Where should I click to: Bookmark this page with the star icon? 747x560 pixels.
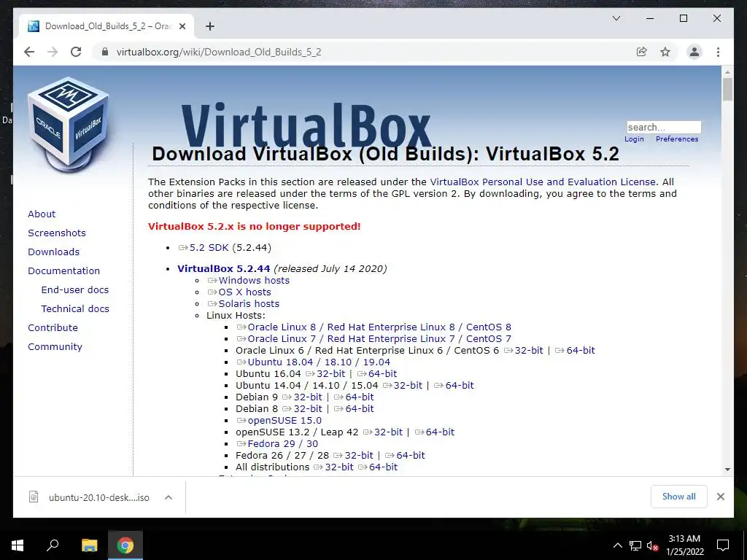tap(665, 52)
